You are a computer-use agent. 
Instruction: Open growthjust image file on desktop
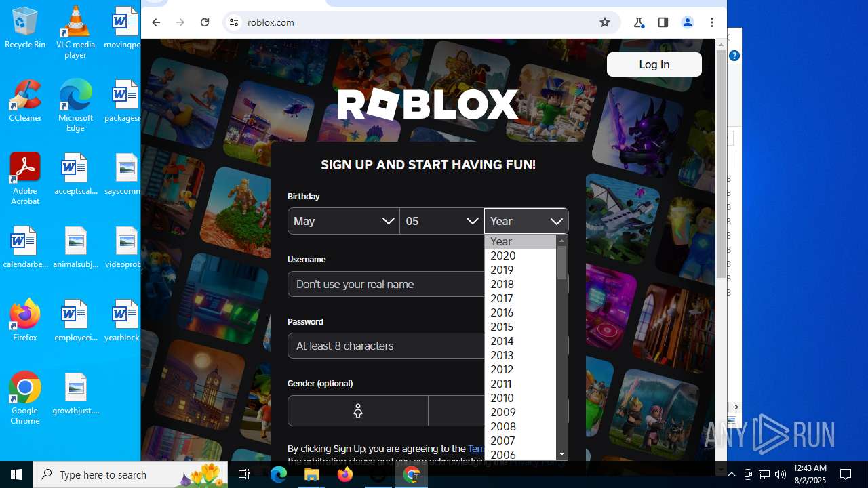75,393
